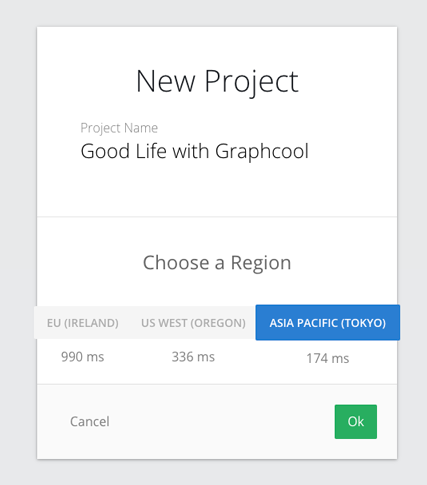Choose the US West (Oregon) region
427x485 pixels.
coord(193,323)
